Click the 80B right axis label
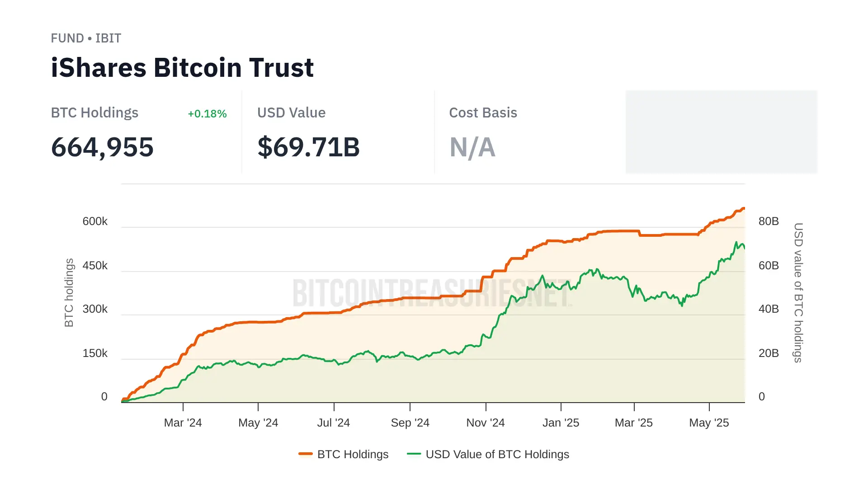 tap(769, 221)
